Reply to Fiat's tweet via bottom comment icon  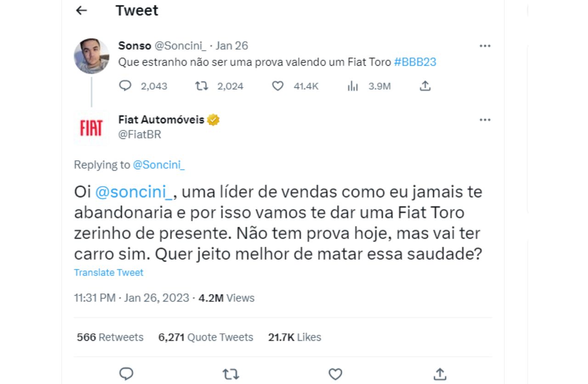tap(126, 374)
